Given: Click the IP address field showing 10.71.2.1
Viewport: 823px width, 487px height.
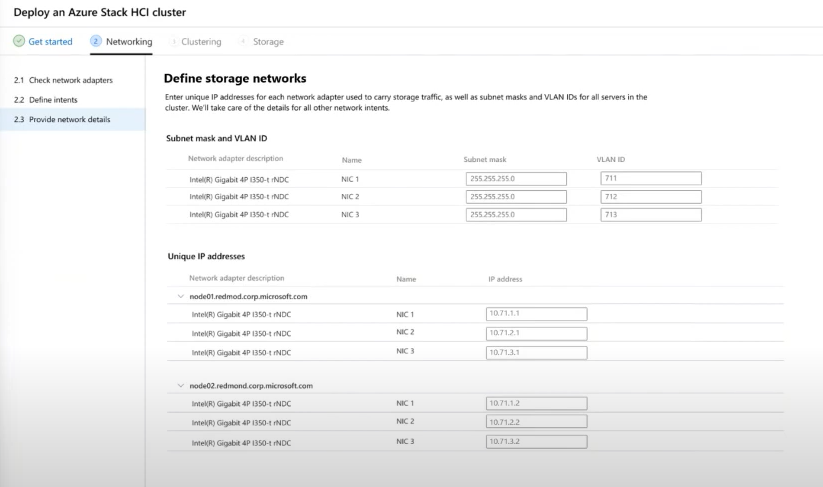Looking at the screenshot, I should tap(536, 333).
